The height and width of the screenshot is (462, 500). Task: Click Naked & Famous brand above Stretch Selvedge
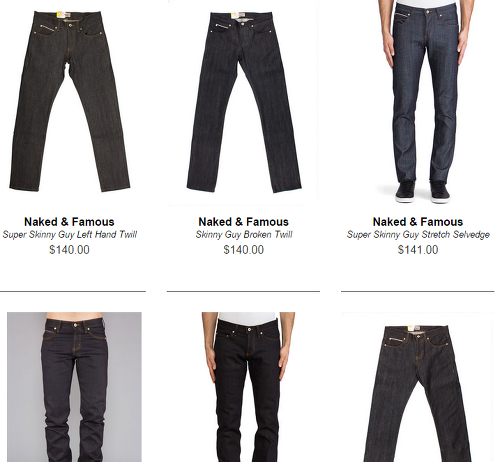(x=418, y=222)
